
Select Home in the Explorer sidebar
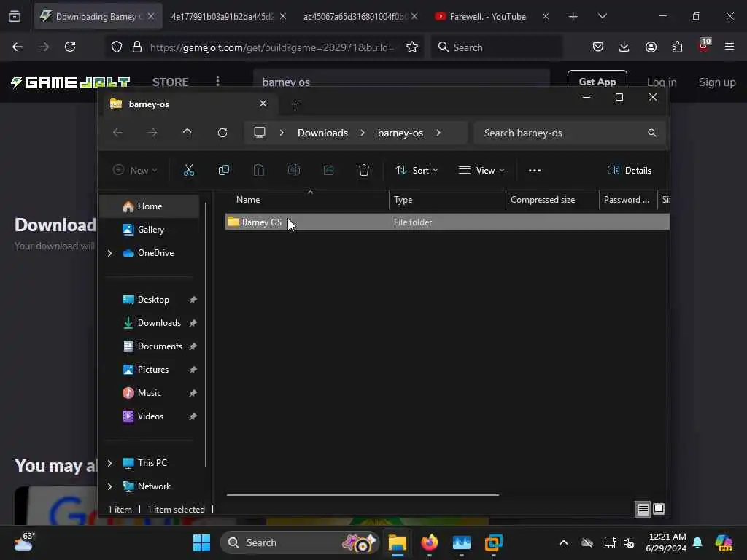(x=150, y=206)
